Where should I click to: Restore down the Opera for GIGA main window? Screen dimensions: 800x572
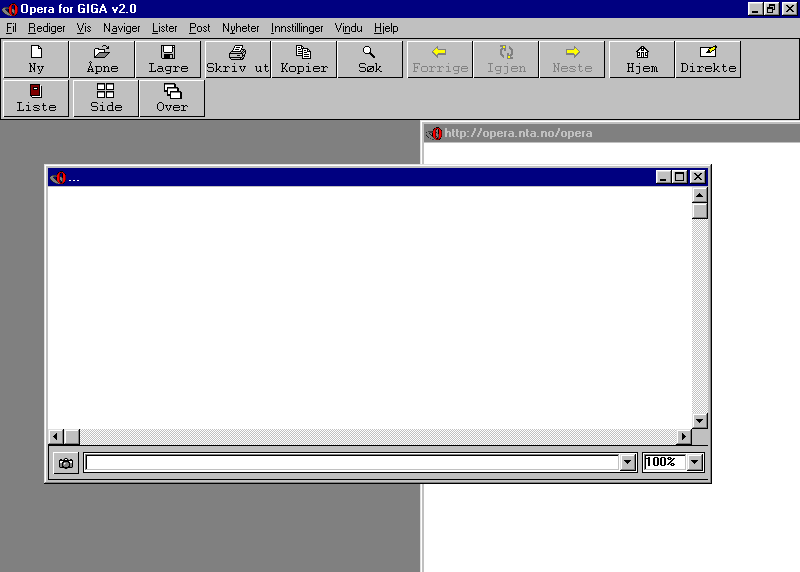pyautogui.click(x=771, y=9)
